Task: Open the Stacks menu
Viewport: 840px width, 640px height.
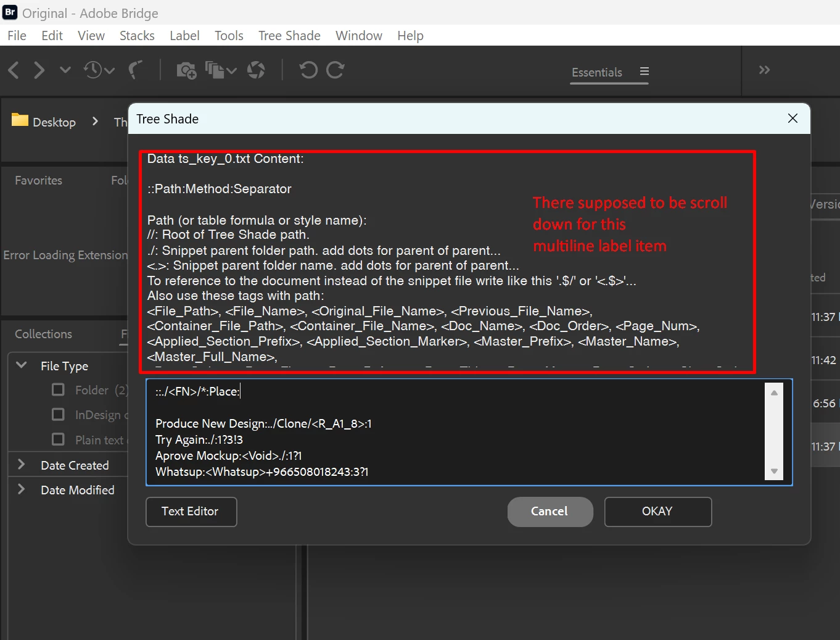Action: [x=137, y=36]
